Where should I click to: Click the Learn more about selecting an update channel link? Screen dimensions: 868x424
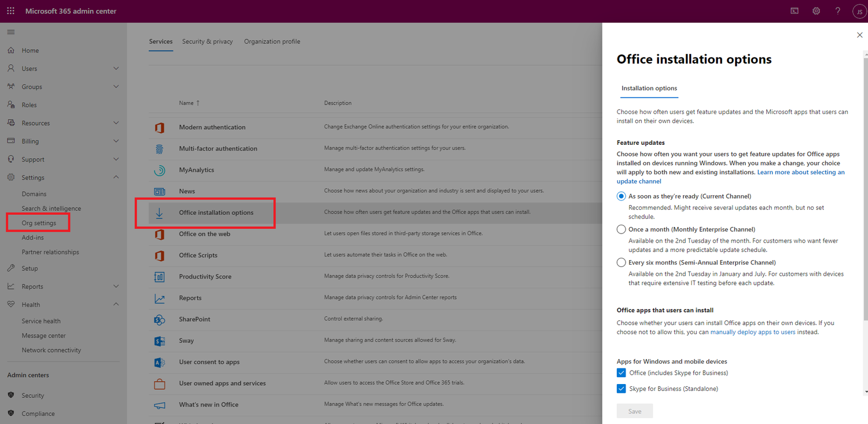tap(801, 171)
